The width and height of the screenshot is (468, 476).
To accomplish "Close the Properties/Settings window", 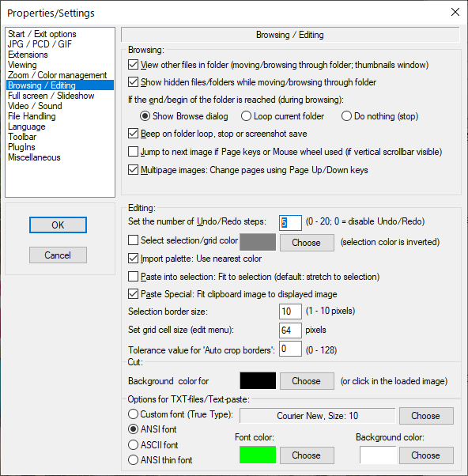I will 455,12.
